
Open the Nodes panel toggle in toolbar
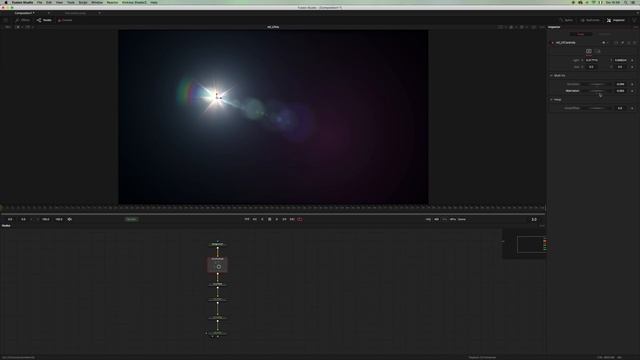click(44, 20)
